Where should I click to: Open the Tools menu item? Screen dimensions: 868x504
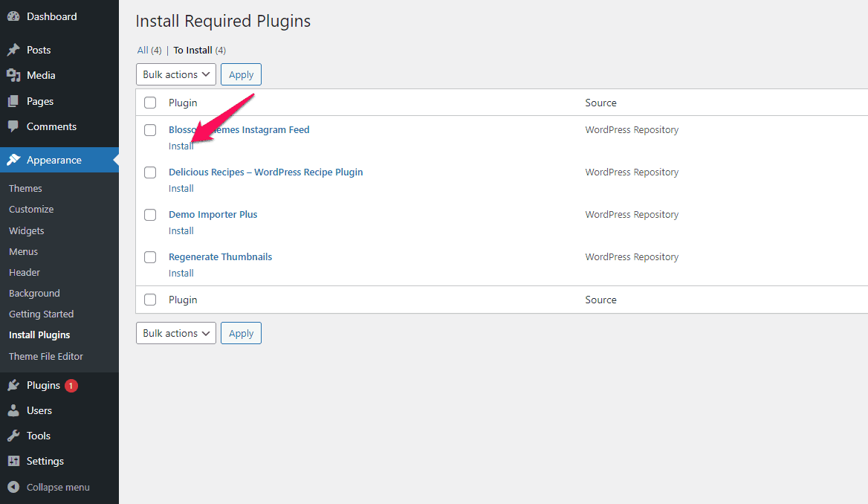(59, 436)
